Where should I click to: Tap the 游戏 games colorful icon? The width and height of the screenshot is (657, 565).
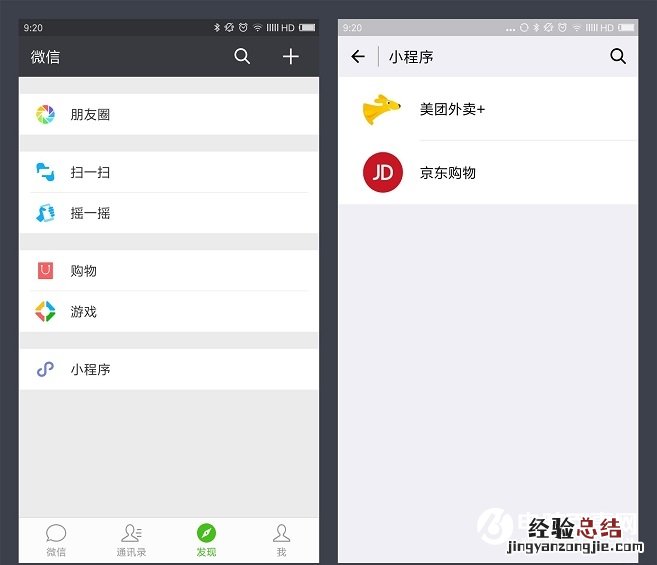point(45,311)
